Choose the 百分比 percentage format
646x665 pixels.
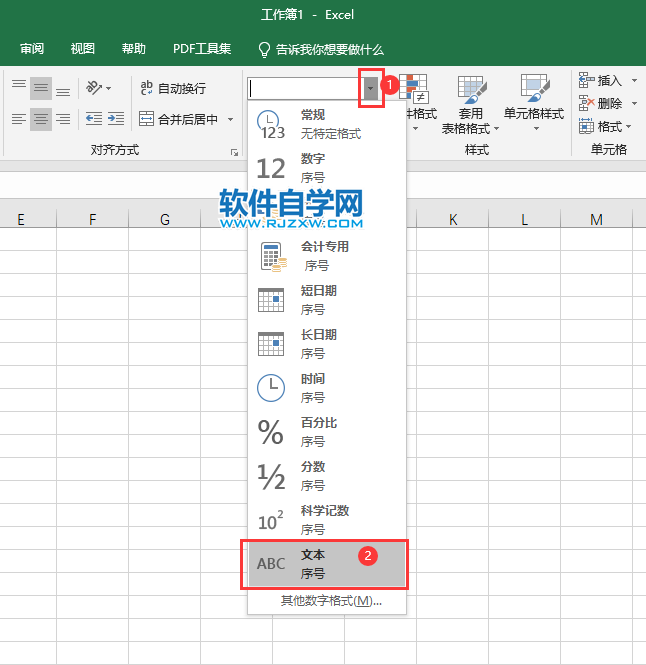click(327, 432)
